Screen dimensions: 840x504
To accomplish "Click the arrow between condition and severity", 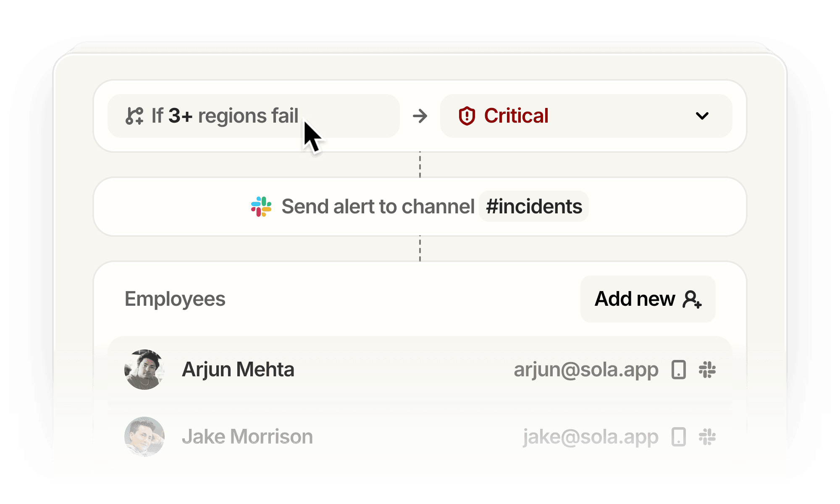I will pos(420,116).
